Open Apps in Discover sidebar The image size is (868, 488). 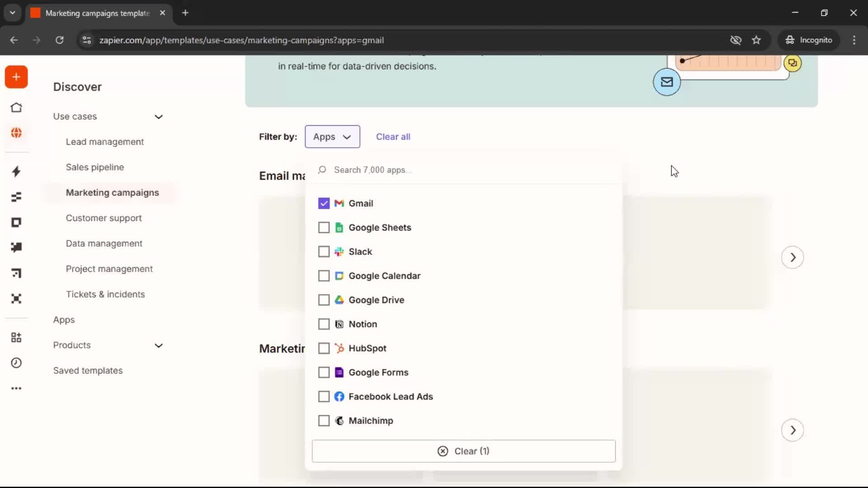point(64,320)
